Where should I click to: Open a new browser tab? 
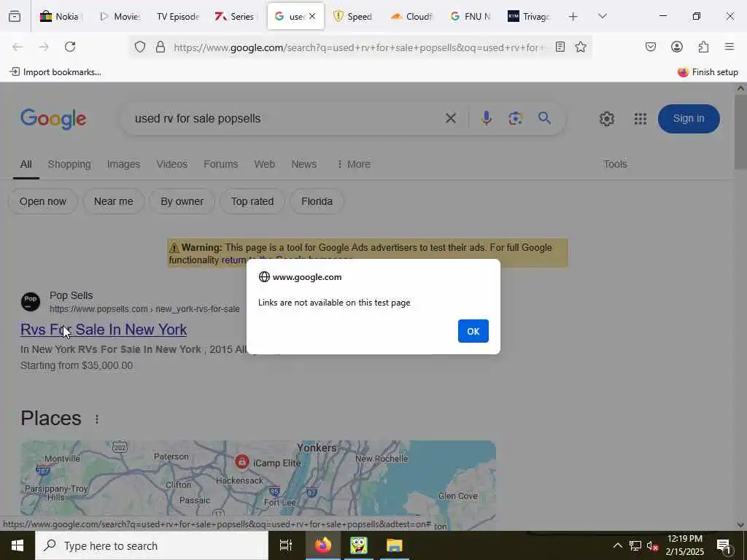[573, 17]
